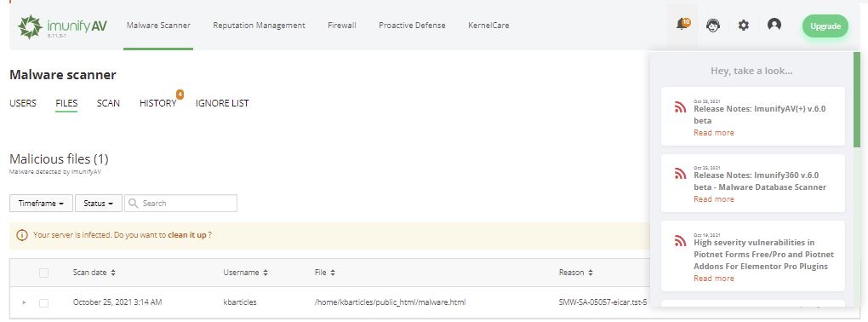The image size is (868, 322).
Task: Click RSS icon beside Piotnet vulnerabilities news
Action: click(680, 240)
